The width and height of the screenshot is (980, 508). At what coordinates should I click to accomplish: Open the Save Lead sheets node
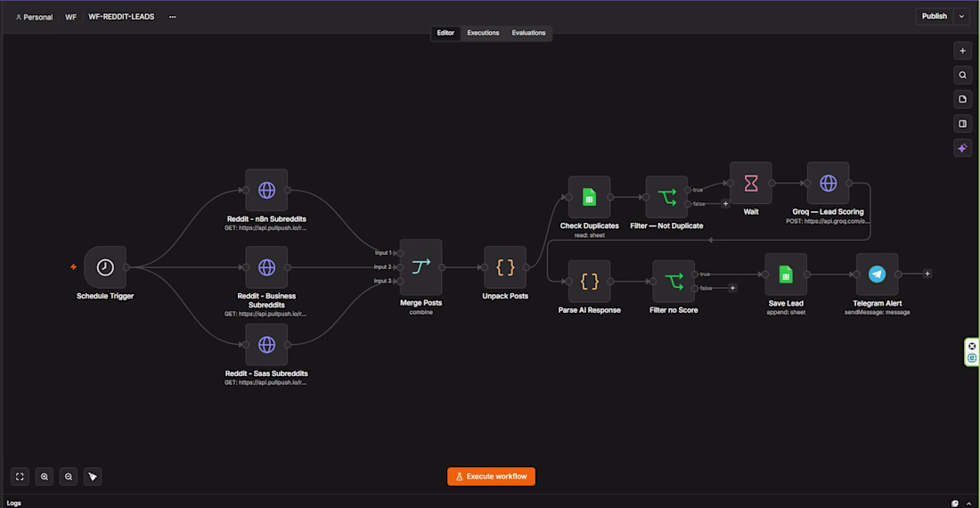[x=786, y=274]
